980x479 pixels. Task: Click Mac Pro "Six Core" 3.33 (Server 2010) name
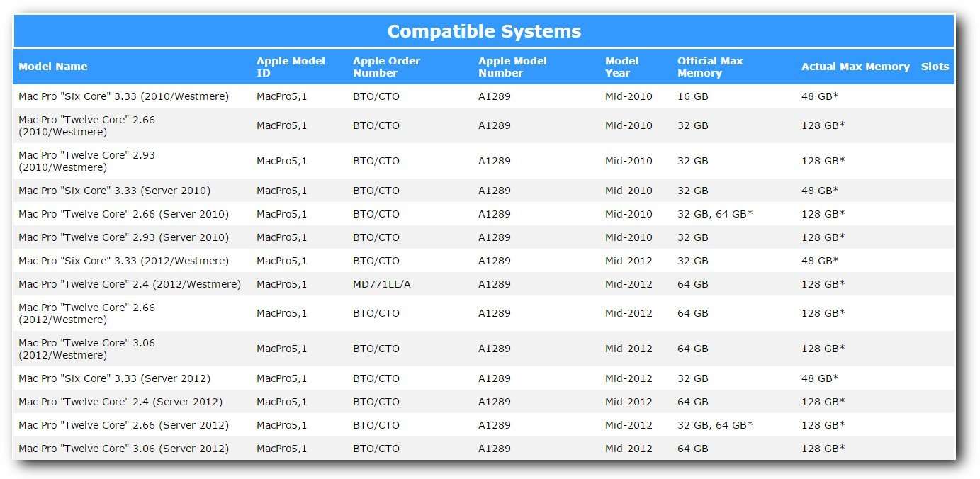pyautogui.click(x=114, y=191)
